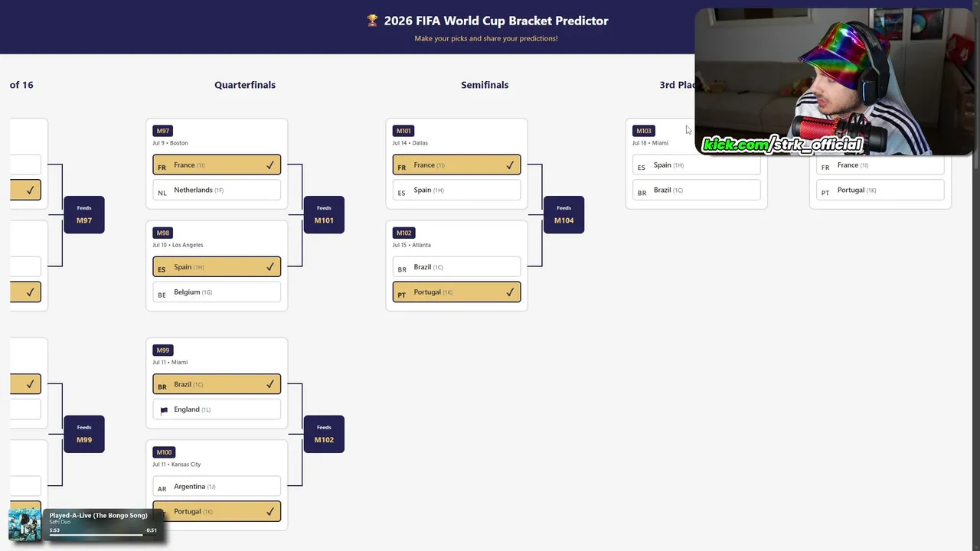Uncheck Portugal as winner of semifinal M102
The width and height of the screenshot is (980, 551).
click(456, 292)
